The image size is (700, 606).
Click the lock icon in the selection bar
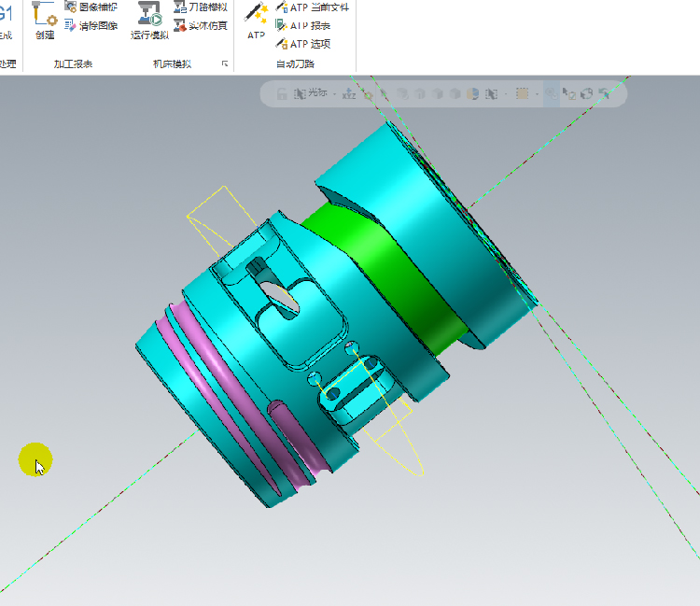pos(282,93)
